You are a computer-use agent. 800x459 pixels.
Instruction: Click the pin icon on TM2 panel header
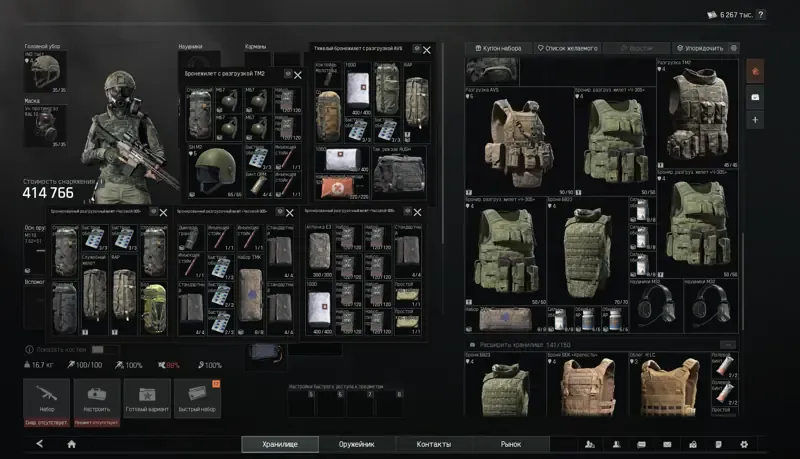(x=288, y=74)
